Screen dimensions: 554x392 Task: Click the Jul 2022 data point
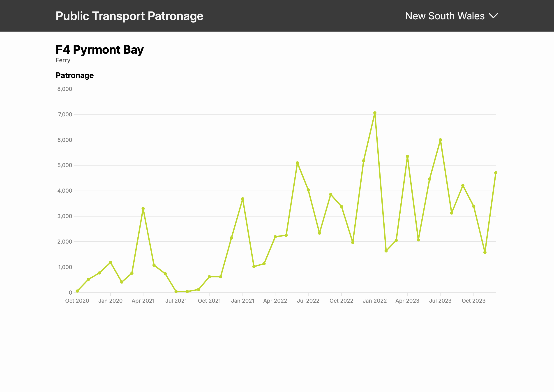tap(308, 190)
